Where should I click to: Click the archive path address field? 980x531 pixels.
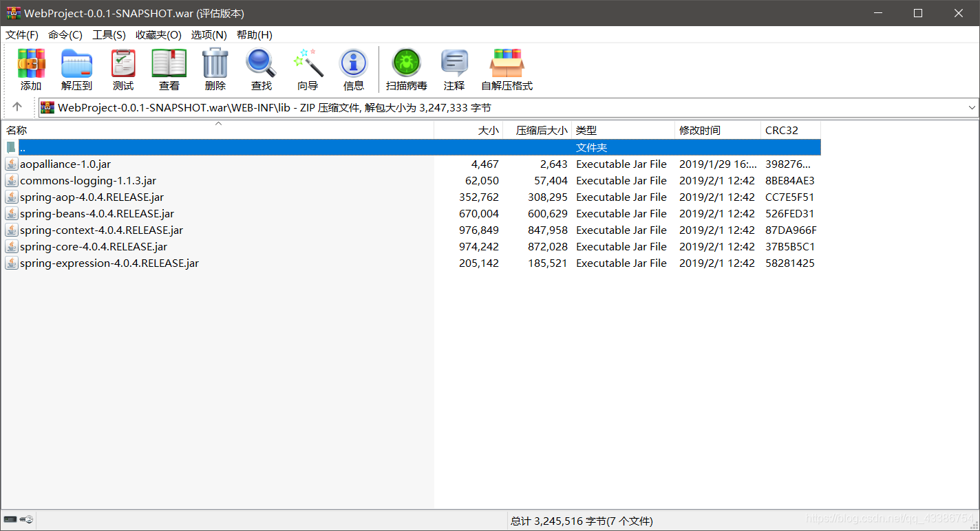(x=509, y=107)
